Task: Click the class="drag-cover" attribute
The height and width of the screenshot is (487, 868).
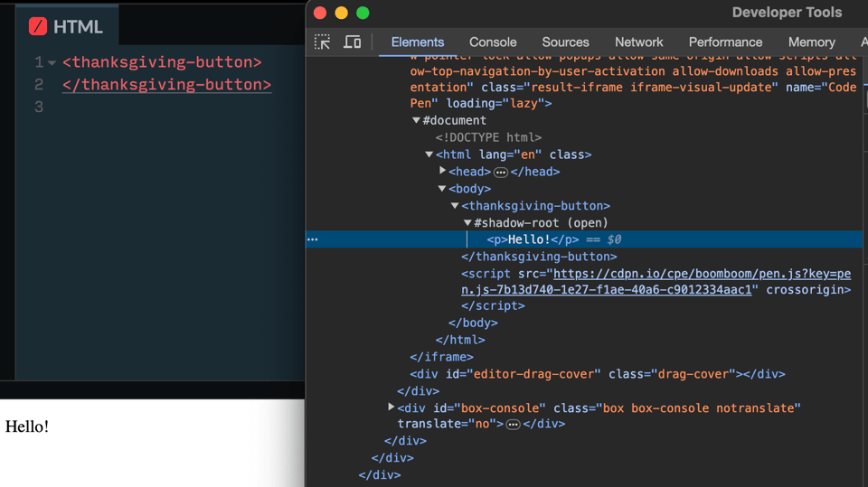Action: pos(672,374)
